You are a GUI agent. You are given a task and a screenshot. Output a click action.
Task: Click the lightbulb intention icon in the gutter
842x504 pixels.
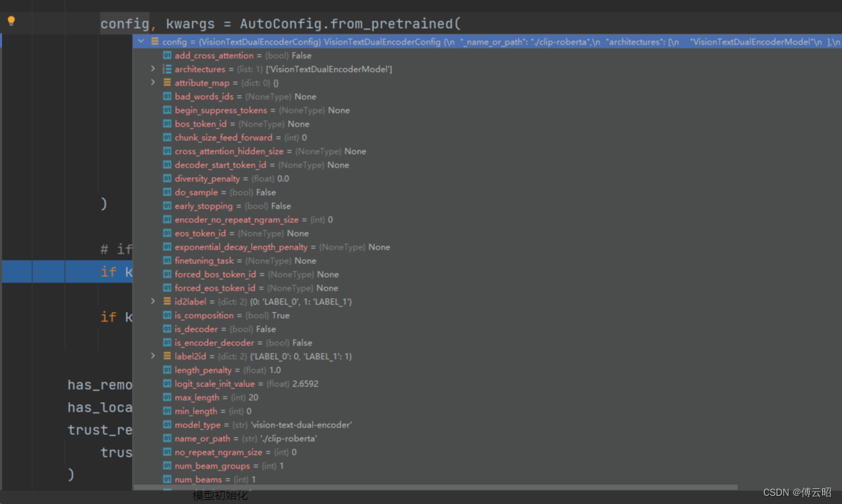[x=10, y=21]
